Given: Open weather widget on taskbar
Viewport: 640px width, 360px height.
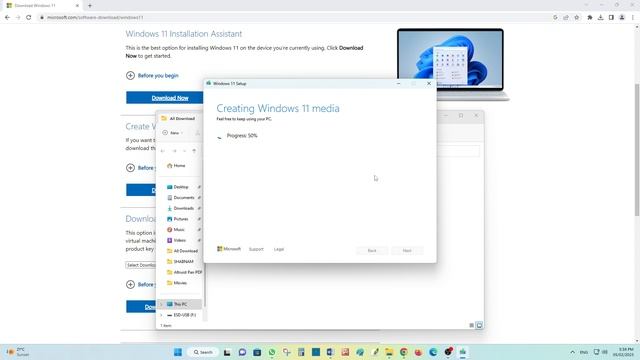Looking at the screenshot, I should pos(18,352).
